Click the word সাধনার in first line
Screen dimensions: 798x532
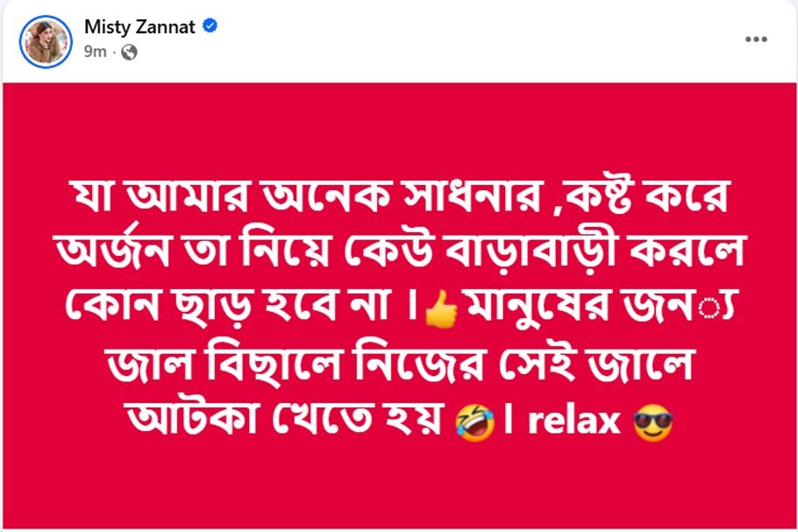coord(471,195)
